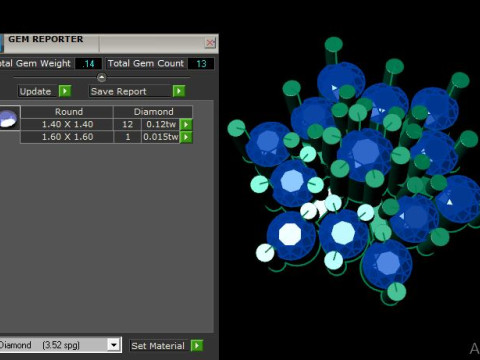The height and width of the screenshot is (360, 480).
Task: Click the green arrow next to Set Material
Action: [x=197, y=345]
